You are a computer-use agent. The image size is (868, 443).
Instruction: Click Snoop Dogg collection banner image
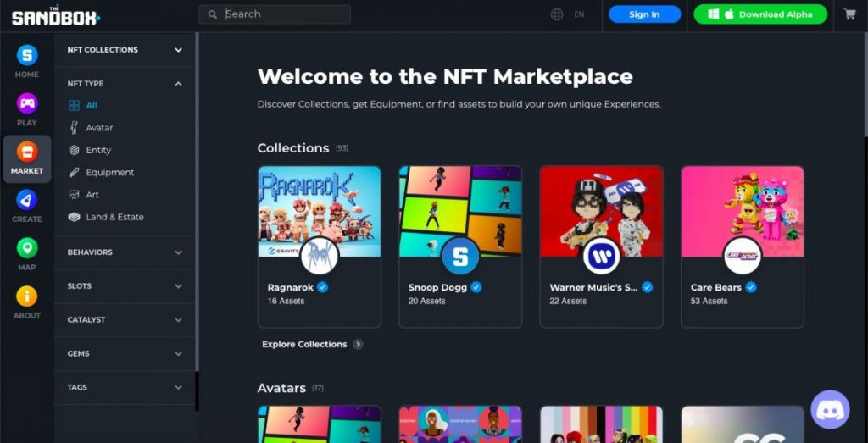point(460,211)
